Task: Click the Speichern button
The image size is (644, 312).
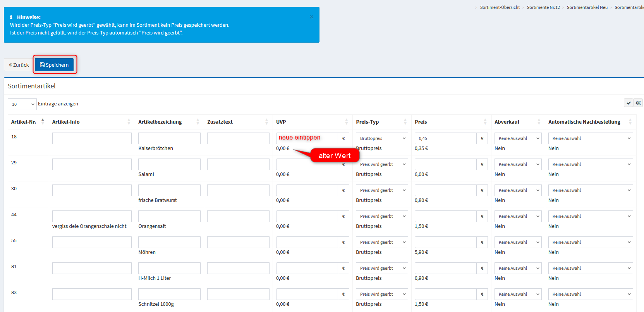Action: (54, 65)
